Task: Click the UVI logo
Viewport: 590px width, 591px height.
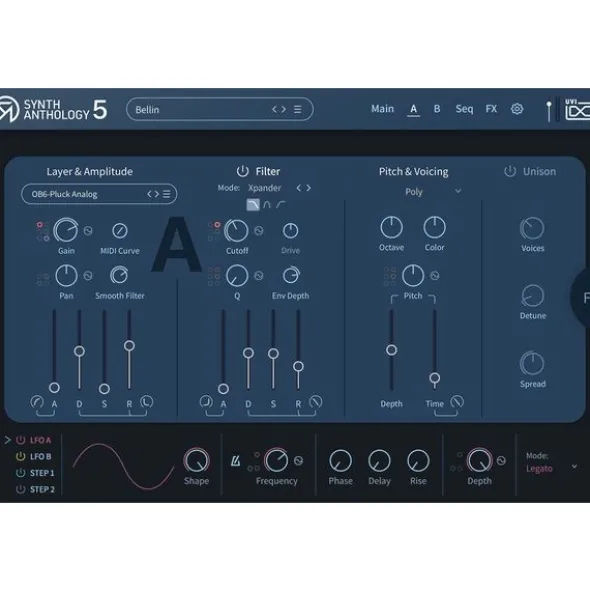Action: click(577, 109)
